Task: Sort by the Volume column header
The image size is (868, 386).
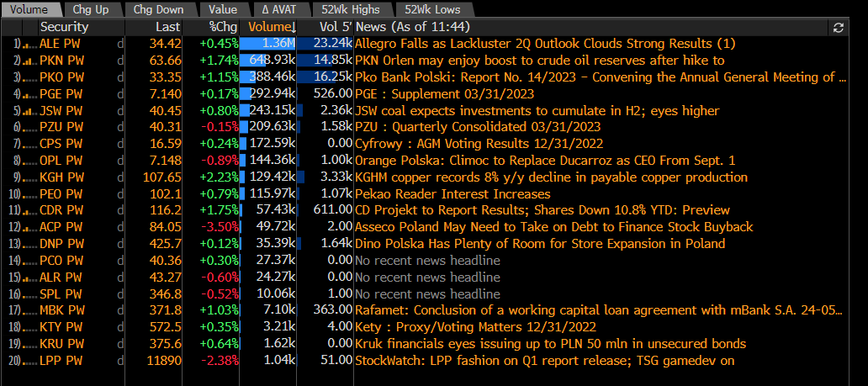Action: point(268,27)
